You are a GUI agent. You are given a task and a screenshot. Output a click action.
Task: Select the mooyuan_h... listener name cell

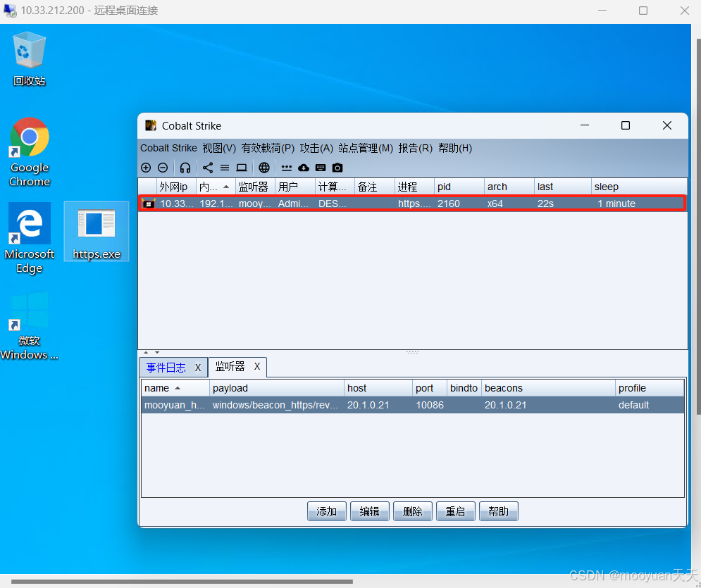pyautogui.click(x=175, y=405)
